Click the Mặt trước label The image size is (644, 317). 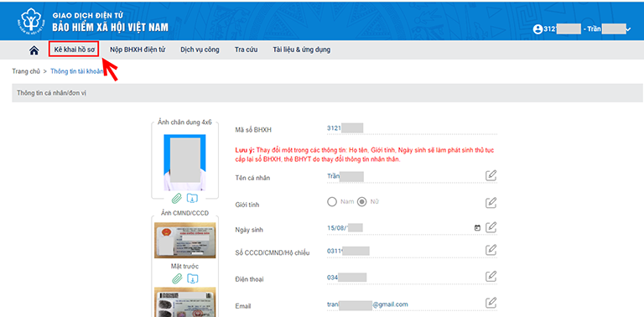click(x=184, y=266)
